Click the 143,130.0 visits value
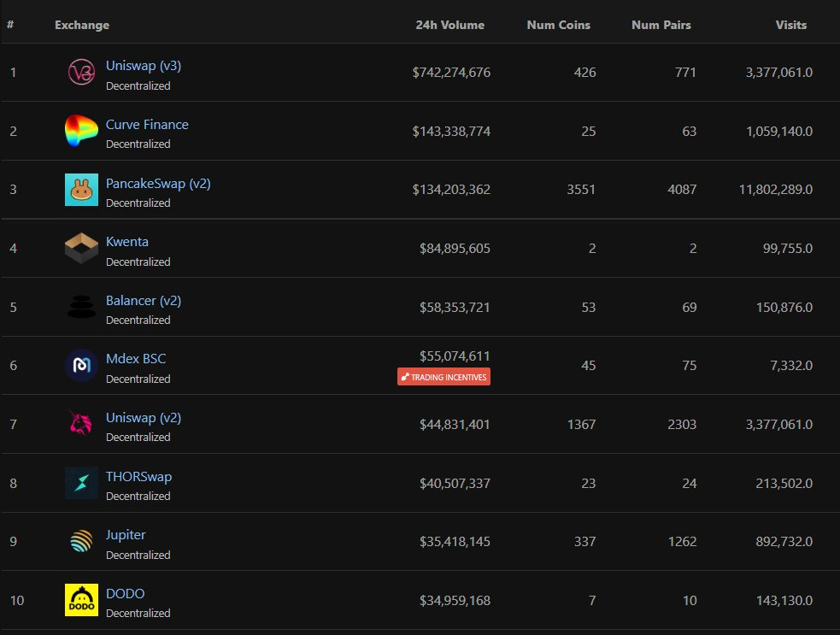The width and height of the screenshot is (840, 635). pos(784,600)
